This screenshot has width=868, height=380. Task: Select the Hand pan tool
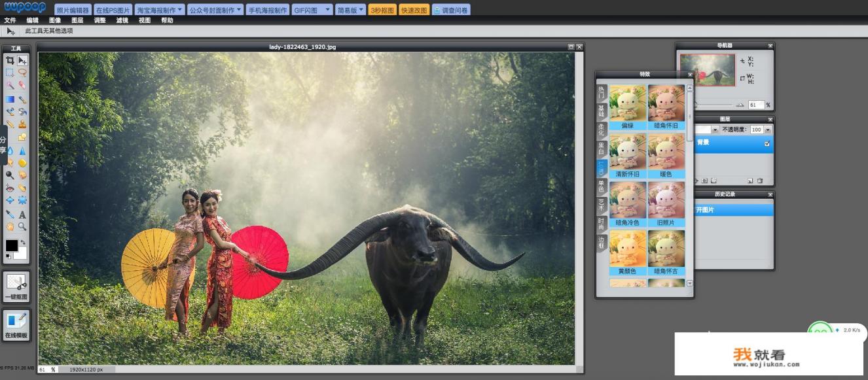pos(10,226)
